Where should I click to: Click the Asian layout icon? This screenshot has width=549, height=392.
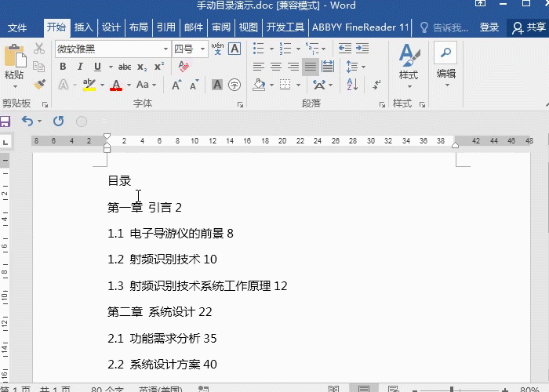[319, 85]
